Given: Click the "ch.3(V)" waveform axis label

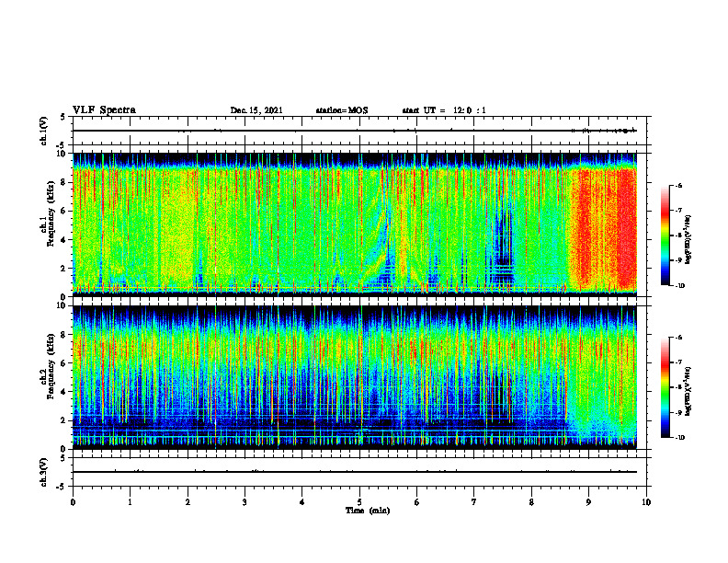Looking at the screenshot, I should click(44, 472).
